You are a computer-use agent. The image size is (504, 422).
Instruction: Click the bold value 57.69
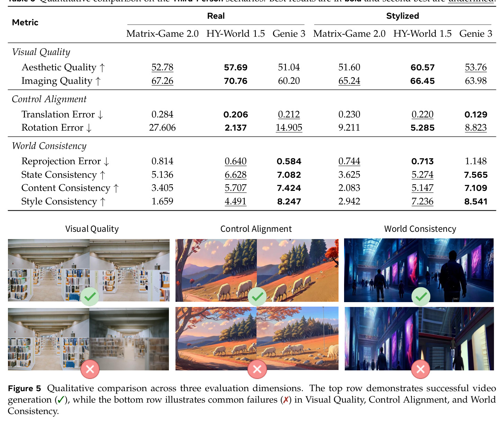(x=236, y=67)
